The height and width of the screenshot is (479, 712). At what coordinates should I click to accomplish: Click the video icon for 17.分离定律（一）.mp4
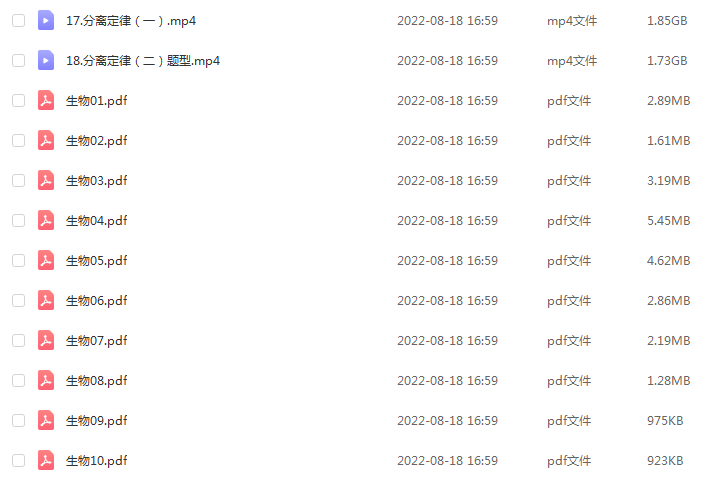[x=46, y=20]
